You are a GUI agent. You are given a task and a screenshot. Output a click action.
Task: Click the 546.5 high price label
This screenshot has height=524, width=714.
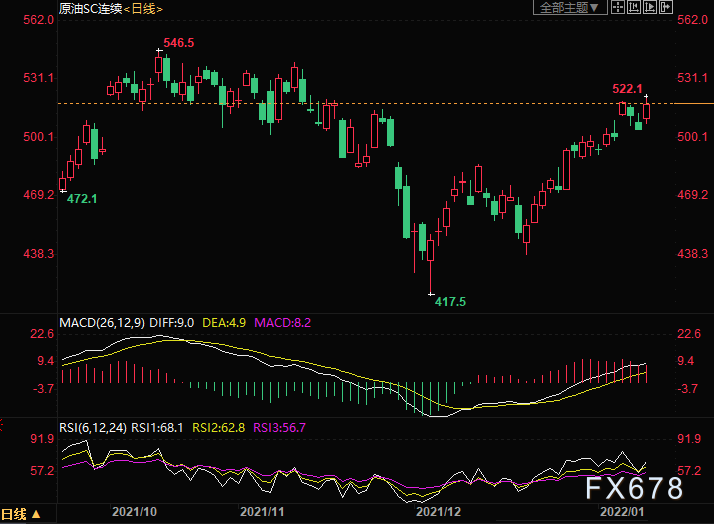[179, 43]
